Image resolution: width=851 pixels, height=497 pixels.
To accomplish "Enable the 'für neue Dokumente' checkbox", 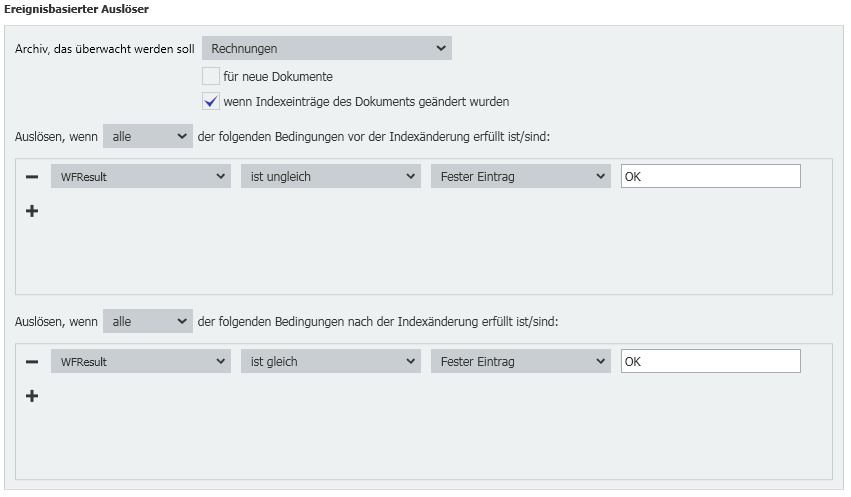I will tap(210, 77).
